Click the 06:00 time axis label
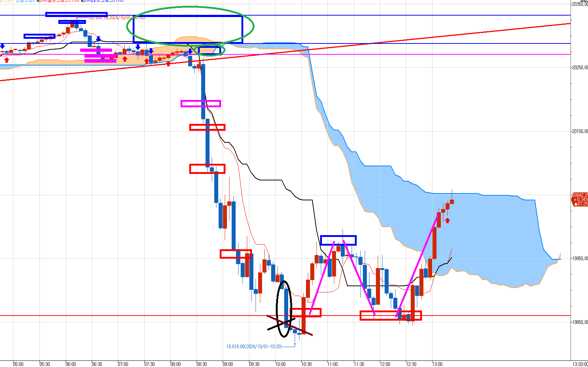This screenshot has height=367, width=588. tap(71, 364)
